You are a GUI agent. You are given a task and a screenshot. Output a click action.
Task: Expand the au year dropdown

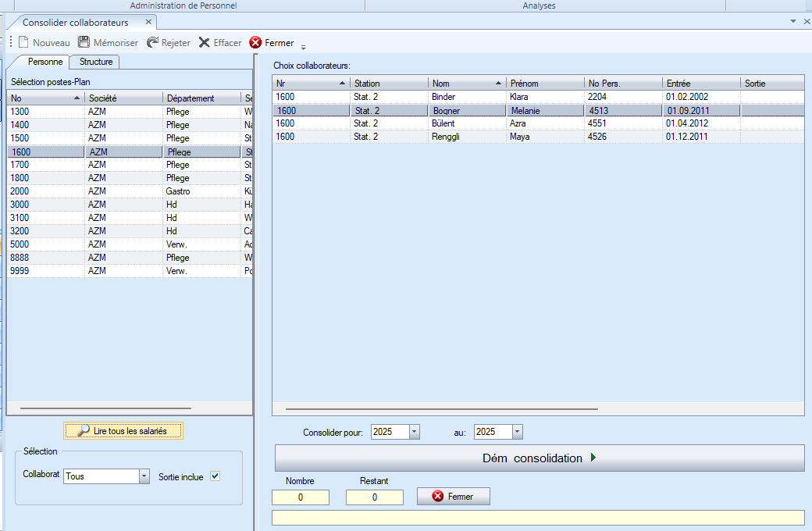pos(517,432)
